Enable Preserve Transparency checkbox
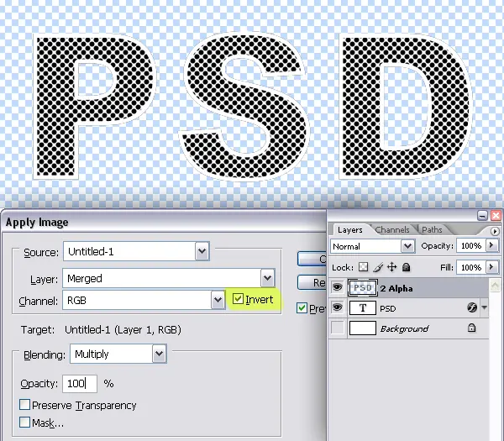504x441 pixels. tap(24, 405)
